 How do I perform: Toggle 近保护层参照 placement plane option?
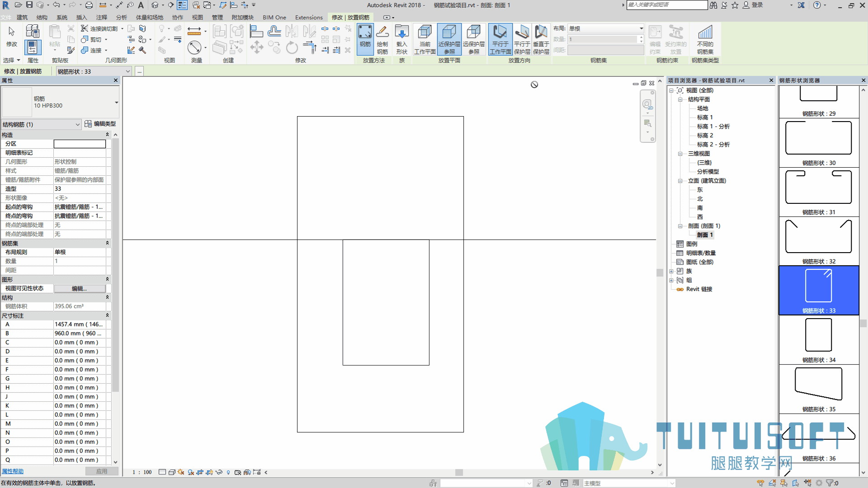pos(449,40)
